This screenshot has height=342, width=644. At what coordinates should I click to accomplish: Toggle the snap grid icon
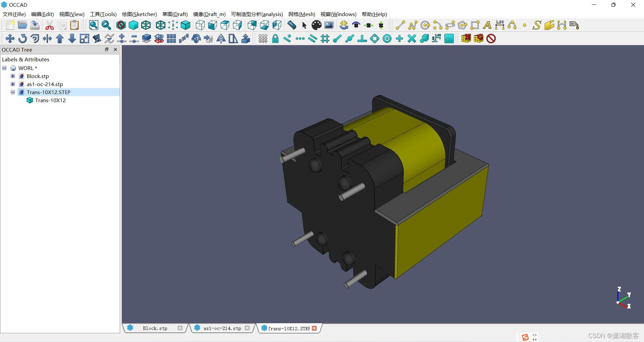click(x=263, y=39)
